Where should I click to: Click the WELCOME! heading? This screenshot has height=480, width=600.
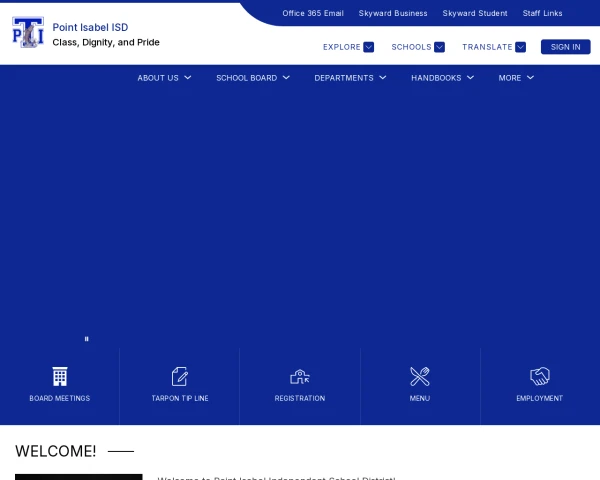click(55, 451)
